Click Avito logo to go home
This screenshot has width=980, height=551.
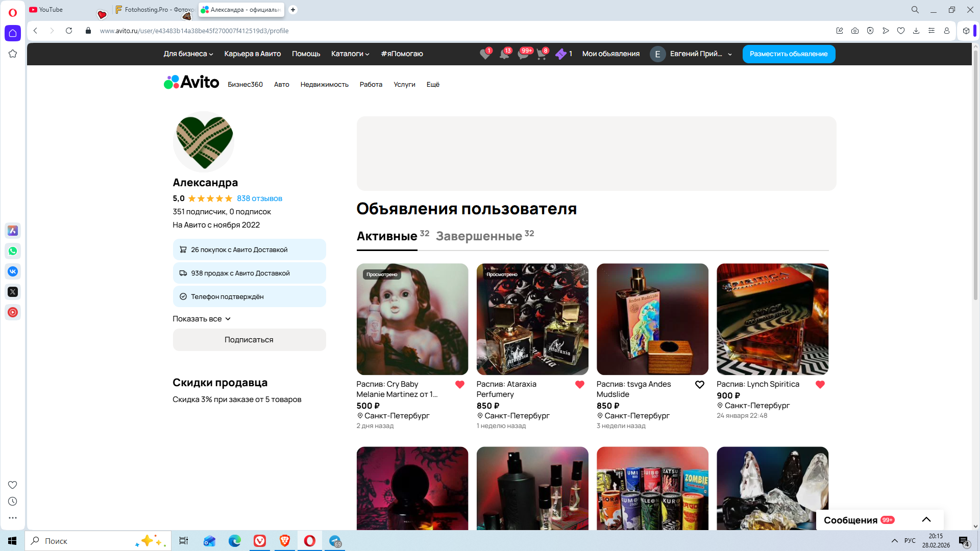191,82
